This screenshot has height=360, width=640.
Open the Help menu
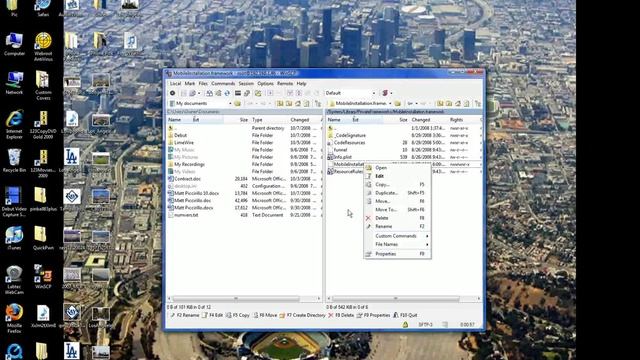(302, 84)
